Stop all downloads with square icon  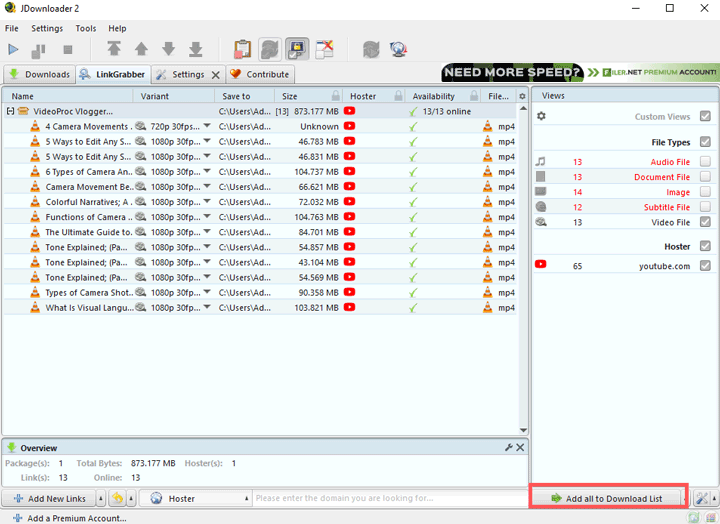68,50
